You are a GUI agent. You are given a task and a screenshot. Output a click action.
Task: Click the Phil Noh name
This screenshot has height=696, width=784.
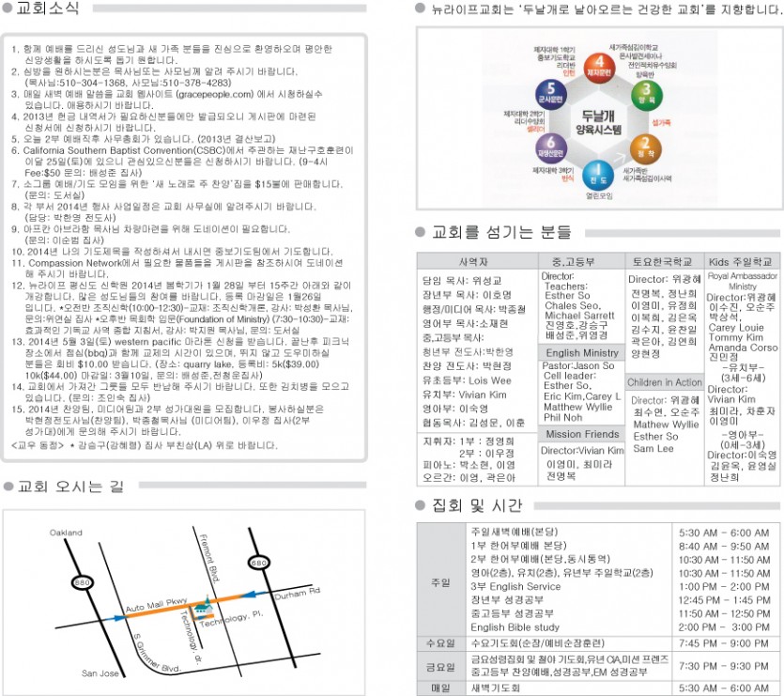[563, 417]
